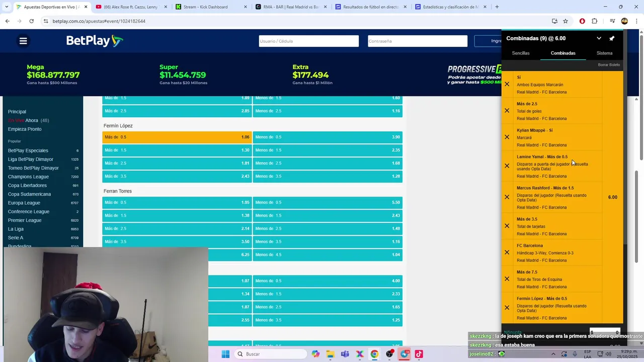Remove the Lamine Yamal Más de 0.5 bet
The image size is (644, 362).
(507, 166)
